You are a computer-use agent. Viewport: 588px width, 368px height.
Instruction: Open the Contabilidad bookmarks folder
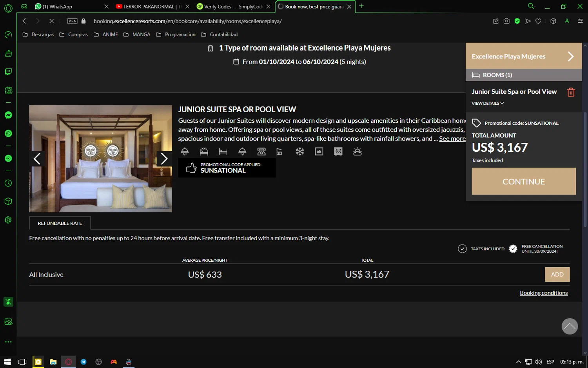click(220, 35)
